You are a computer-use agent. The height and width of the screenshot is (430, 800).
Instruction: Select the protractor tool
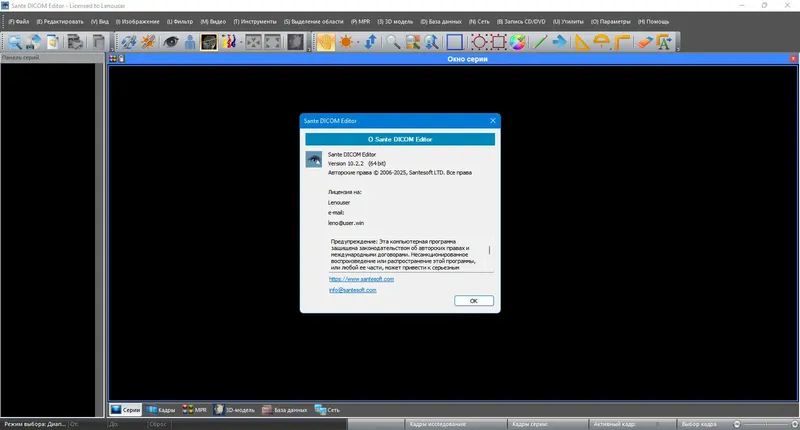point(602,42)
